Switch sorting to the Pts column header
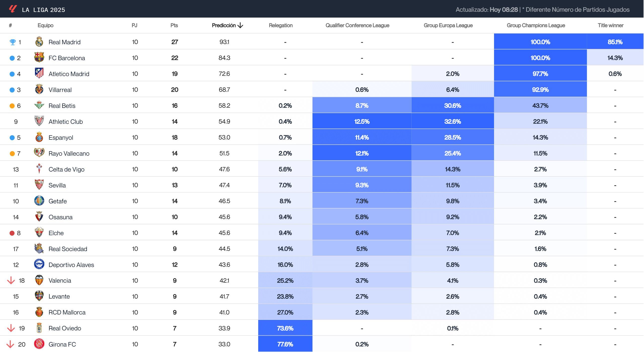The image size is (644, 352). click(174, 25)
